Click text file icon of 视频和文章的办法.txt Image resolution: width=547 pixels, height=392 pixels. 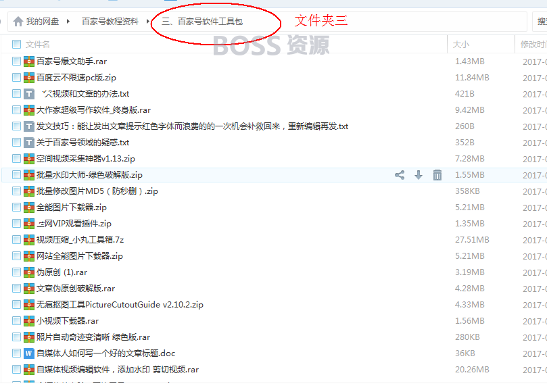(x=29, y=94)
